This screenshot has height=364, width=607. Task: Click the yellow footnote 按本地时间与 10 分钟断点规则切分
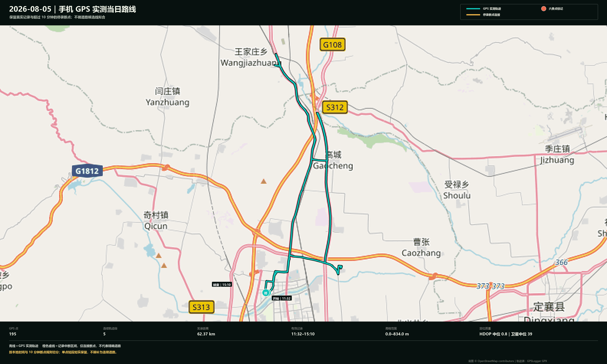click(63, 352)
